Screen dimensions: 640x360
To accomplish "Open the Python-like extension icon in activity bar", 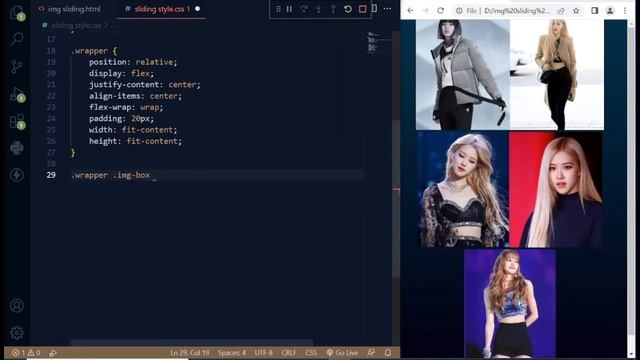I will coord(17,148).
